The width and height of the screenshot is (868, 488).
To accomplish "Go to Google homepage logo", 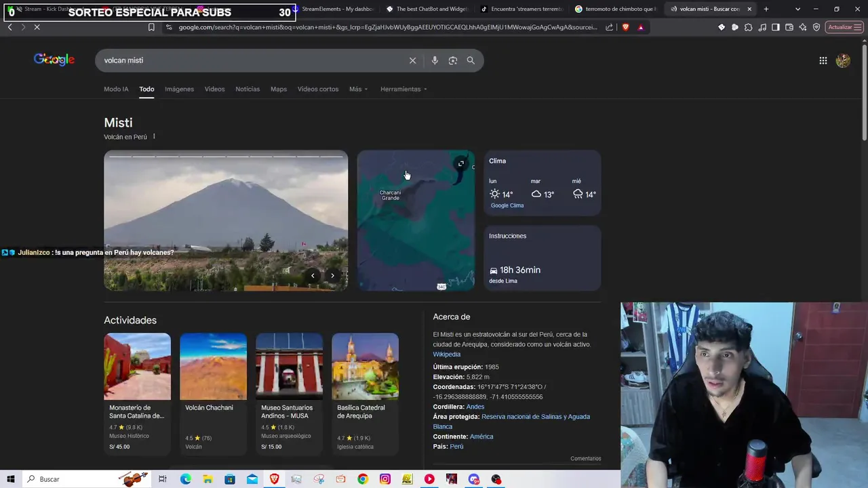I will coord(54,60).
